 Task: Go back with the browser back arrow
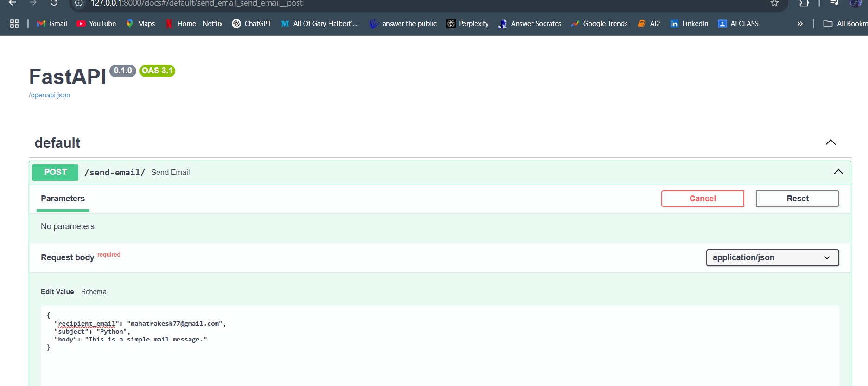(13, 3)
